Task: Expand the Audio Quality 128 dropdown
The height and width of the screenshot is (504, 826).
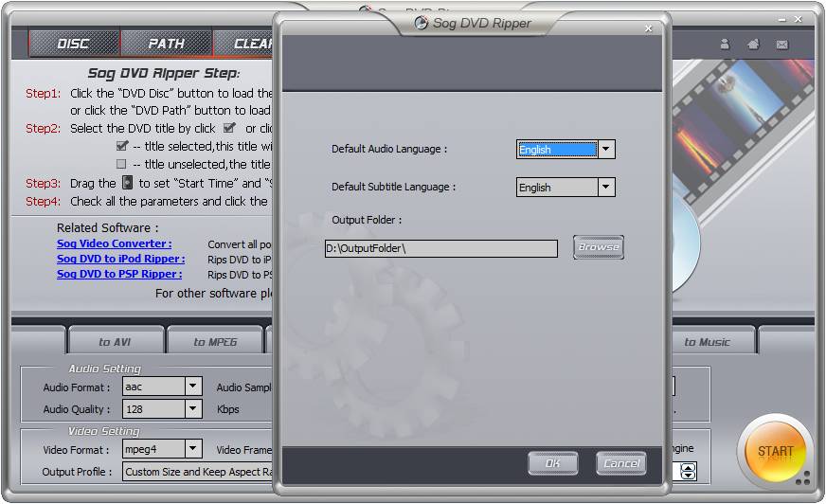Action: pos(193,408)
